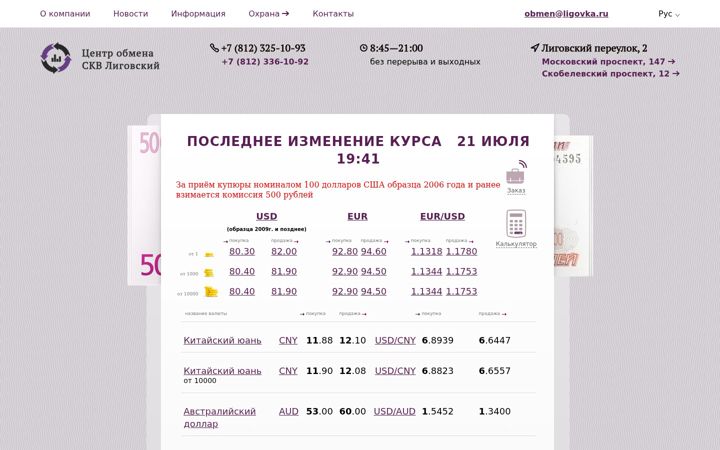Open the Охрана link with arrow
The image size is (720, 450).
tap(269, 14)
